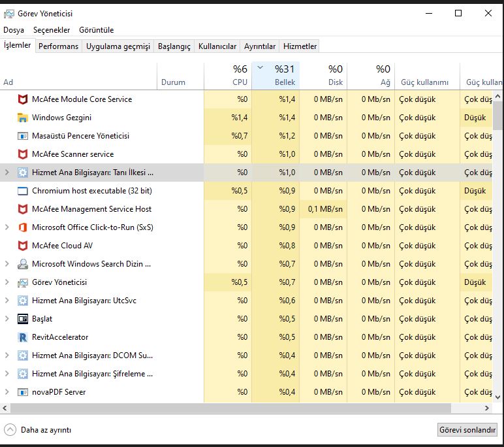The height and width of the screenshot is (447, 504).
Task: Click the McAfee Module Core Service icon
Action: (x=22, y=99)
